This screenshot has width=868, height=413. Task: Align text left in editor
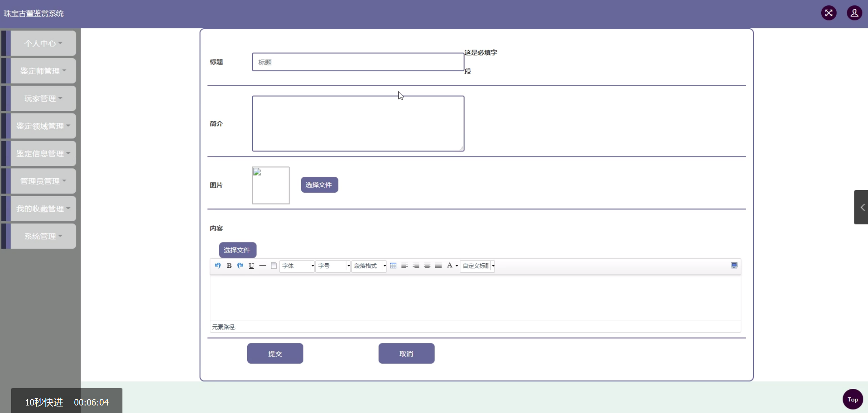point(404,266)
